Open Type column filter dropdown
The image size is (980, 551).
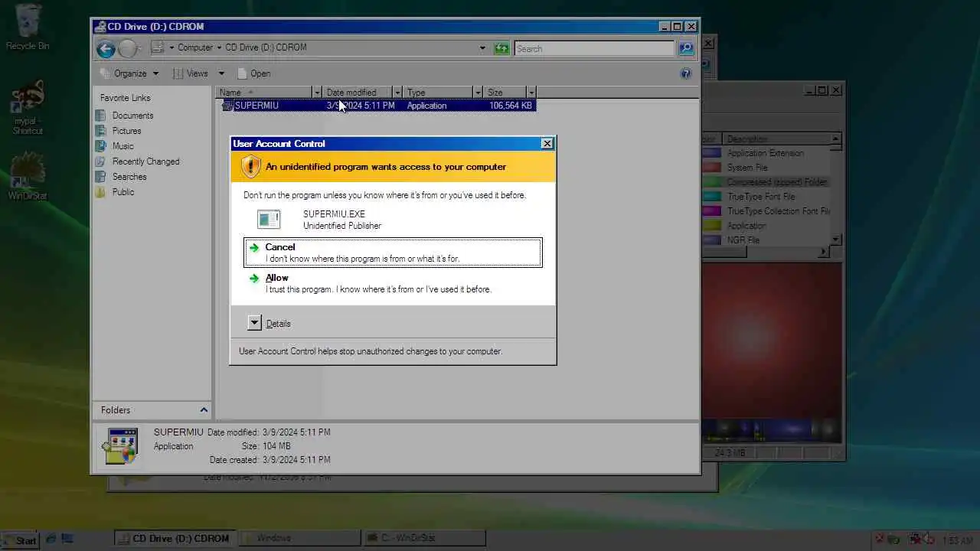479,93
